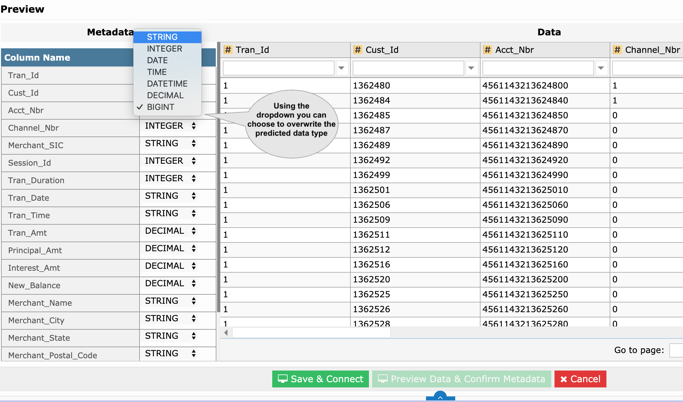Open data type dropdown for Tran_Amt
The width and height of the screenshot is (683, 402).
[x=170, y=231]
